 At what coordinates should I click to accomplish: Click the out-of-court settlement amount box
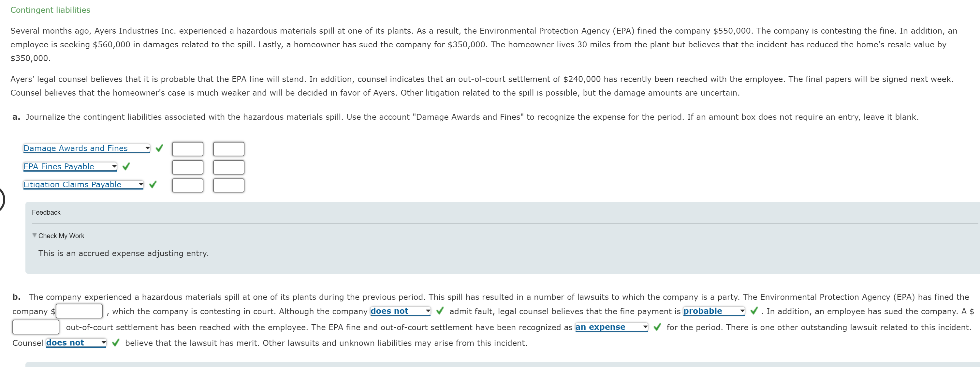36,326
